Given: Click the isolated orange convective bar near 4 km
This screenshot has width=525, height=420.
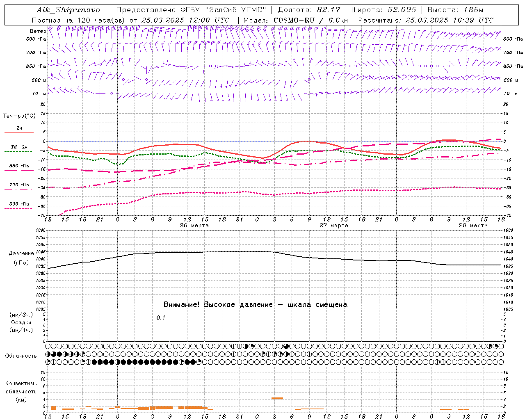Looking at the screenshot, I should pos(277,398).
